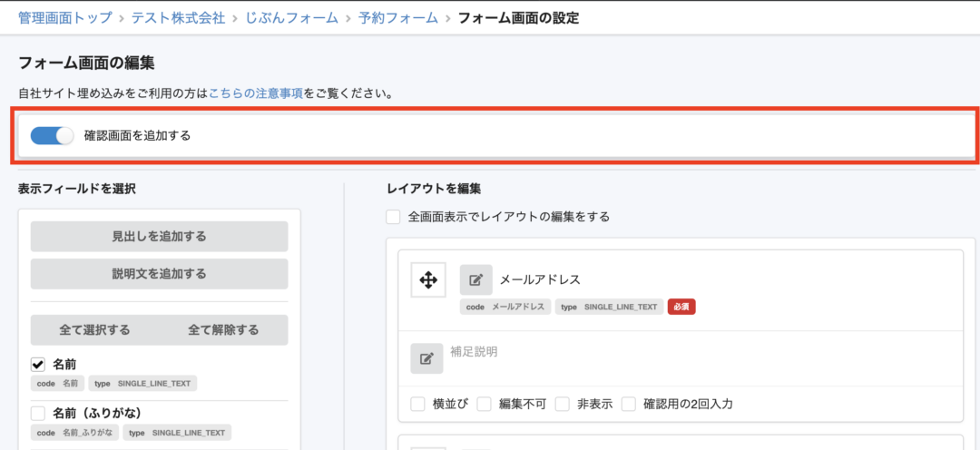The image size is (980, 450).
Task: Check the 名前（ふりがな） field checkbox
Action: pyautogui.click(x=38, y=414)
